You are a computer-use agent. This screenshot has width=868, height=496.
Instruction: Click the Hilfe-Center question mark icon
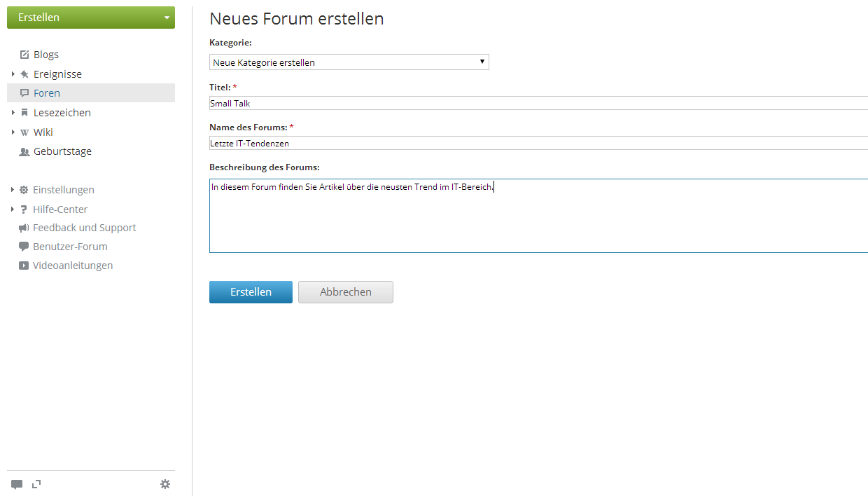[x=24, y=209]
